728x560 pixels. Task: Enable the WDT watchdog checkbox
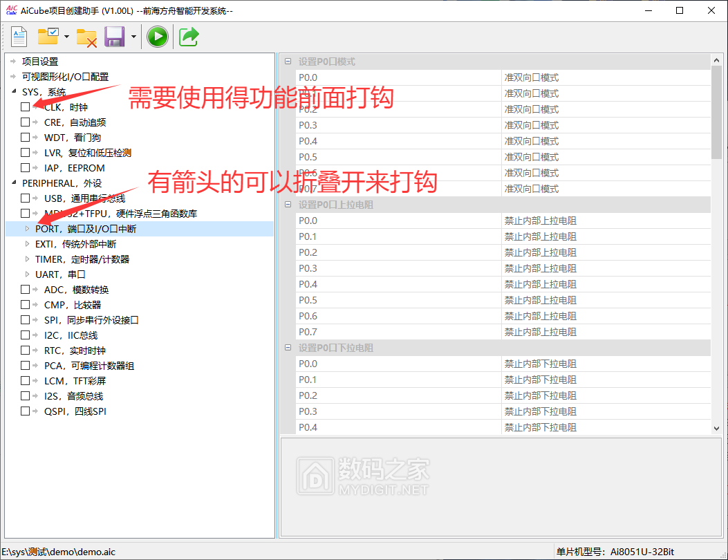coord(26,138)
